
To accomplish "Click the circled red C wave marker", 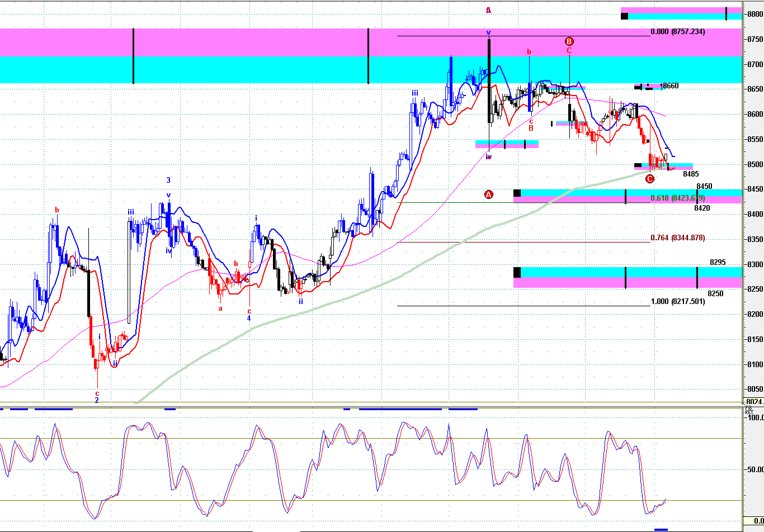I will point(649,179).
